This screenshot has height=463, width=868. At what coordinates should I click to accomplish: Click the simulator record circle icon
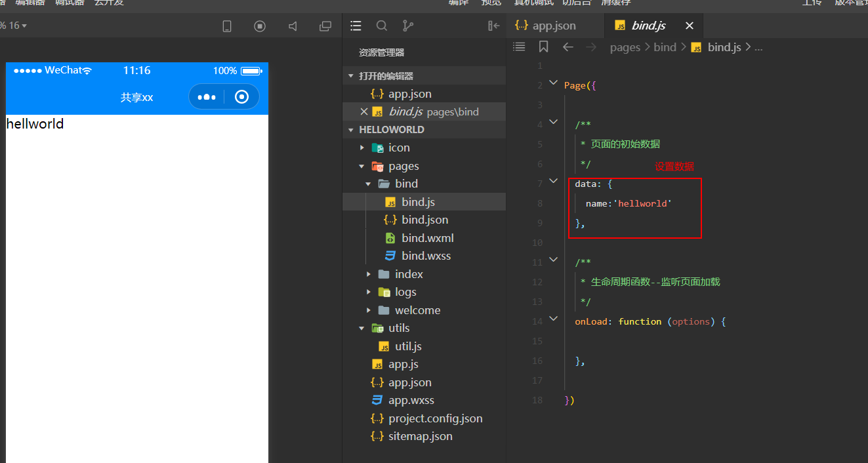(260, 26)
